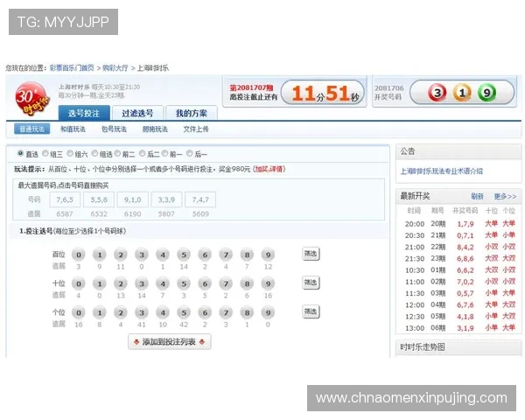525x420 pixels.
Task: Open 筛选 filter for 百位 row
Action: [311, 254]
